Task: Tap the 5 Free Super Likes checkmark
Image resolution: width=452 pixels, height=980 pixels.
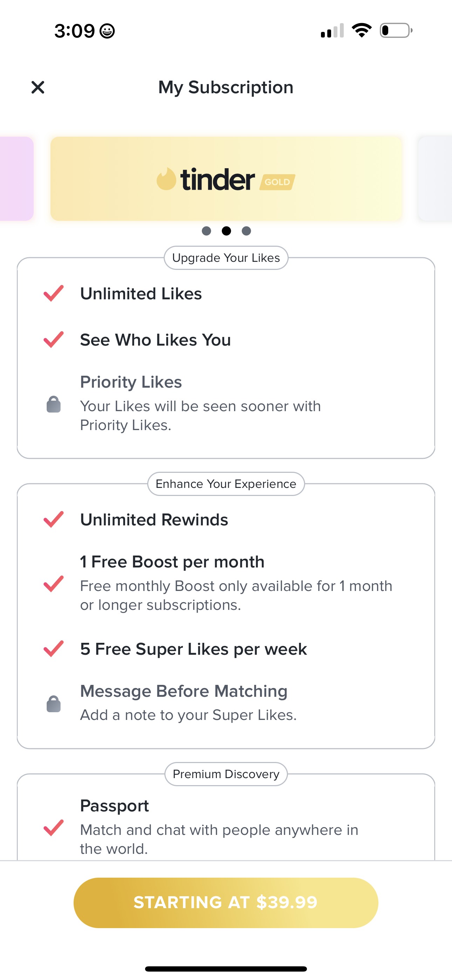Action: [x=54, y=649]
